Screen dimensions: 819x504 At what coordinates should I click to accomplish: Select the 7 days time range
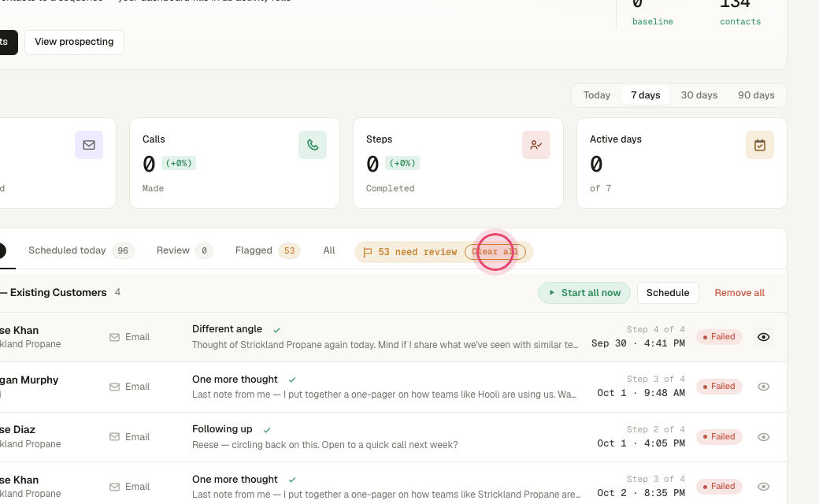tap(646, 95)
